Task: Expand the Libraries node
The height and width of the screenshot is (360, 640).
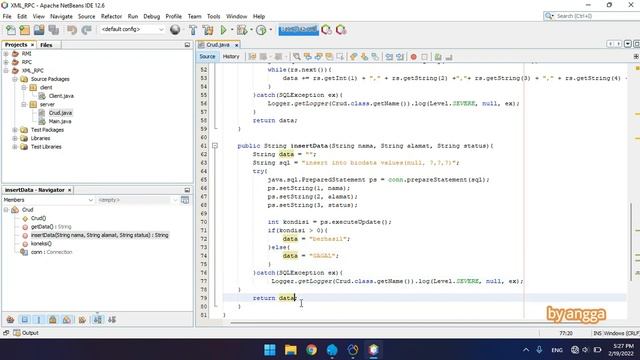Action: coord(15,138)
